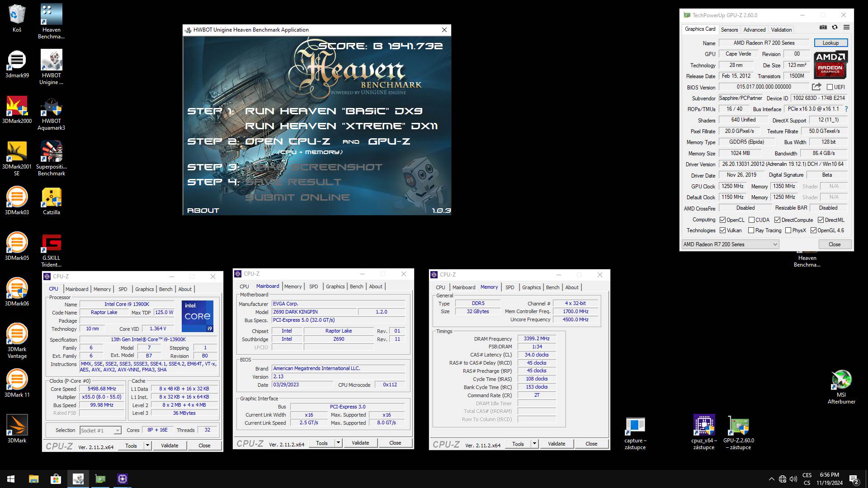Switch to GPU-Z Validation tab
Screen dimensions: 868x488
pyautogui.click(x=781, y=29)
